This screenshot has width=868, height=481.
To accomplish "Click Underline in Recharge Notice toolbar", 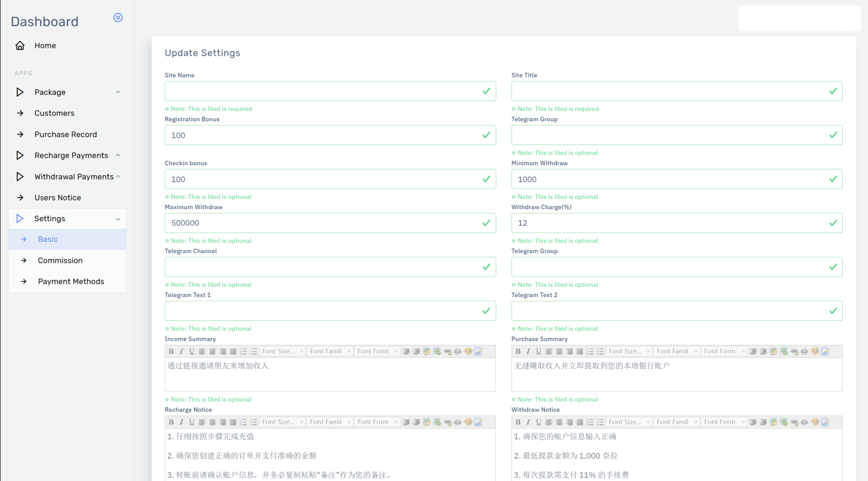I will [x=192, y=422].
